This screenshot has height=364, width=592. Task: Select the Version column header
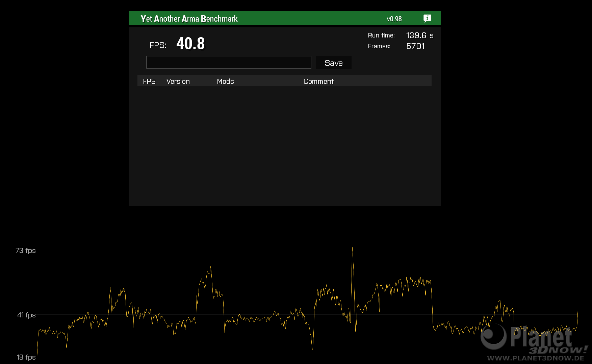(178, 81)
